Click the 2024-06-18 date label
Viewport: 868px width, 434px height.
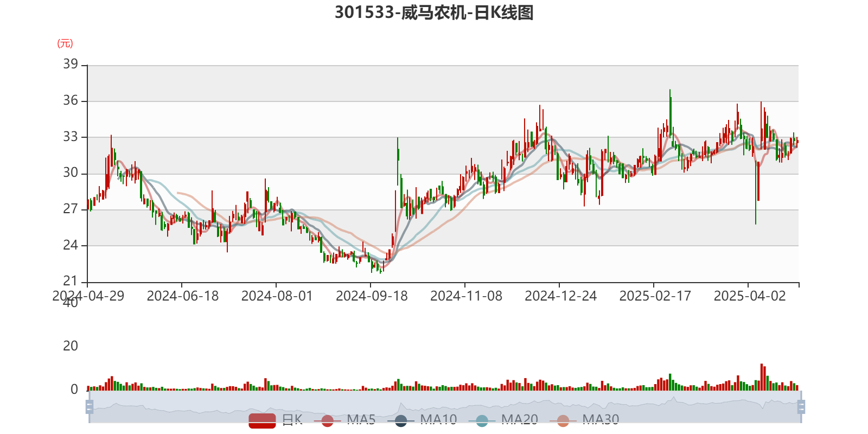click(182, 296)
